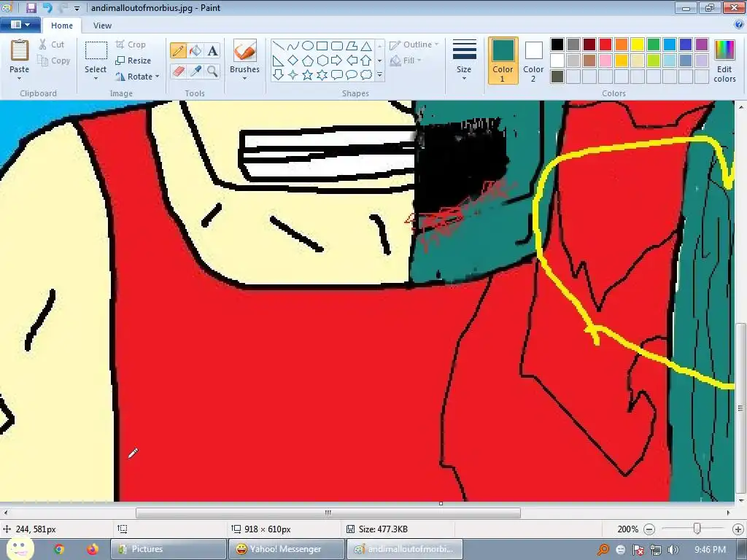The width and height of the screenshot is (747, 560).
Task: Expand the Rotate dropdown
Action: pyautogui.click(x=157, y=76)
